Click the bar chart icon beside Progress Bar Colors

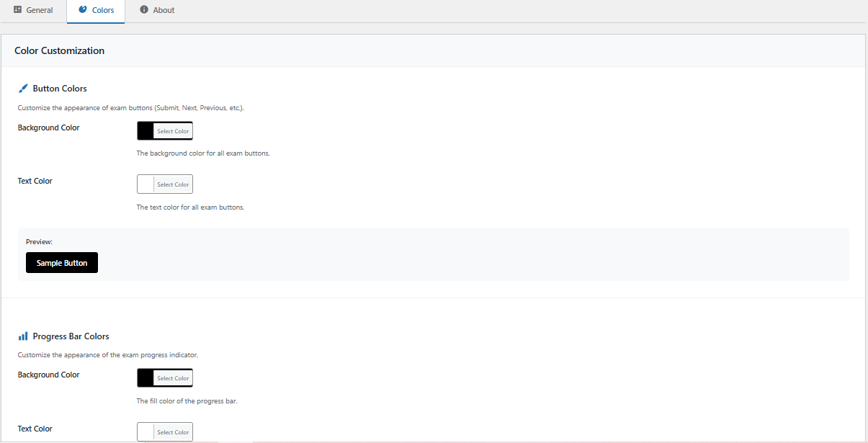[23, 336]
